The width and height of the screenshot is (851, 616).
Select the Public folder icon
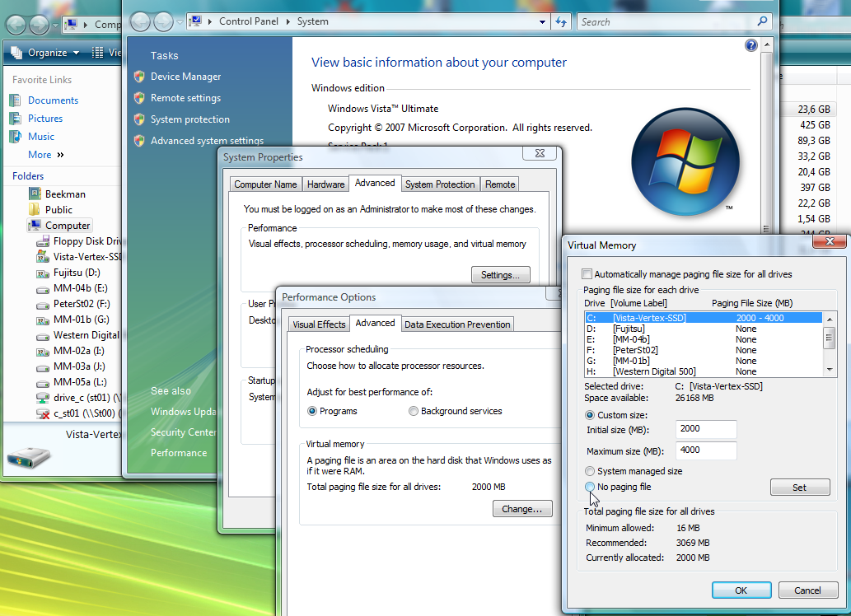click(x=35, y=209)
